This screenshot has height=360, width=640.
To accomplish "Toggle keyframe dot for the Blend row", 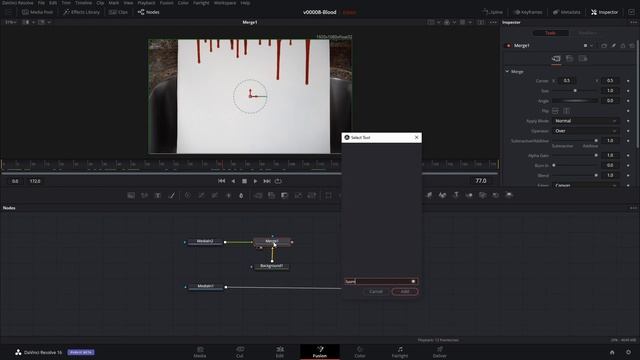I will point(628,175).
